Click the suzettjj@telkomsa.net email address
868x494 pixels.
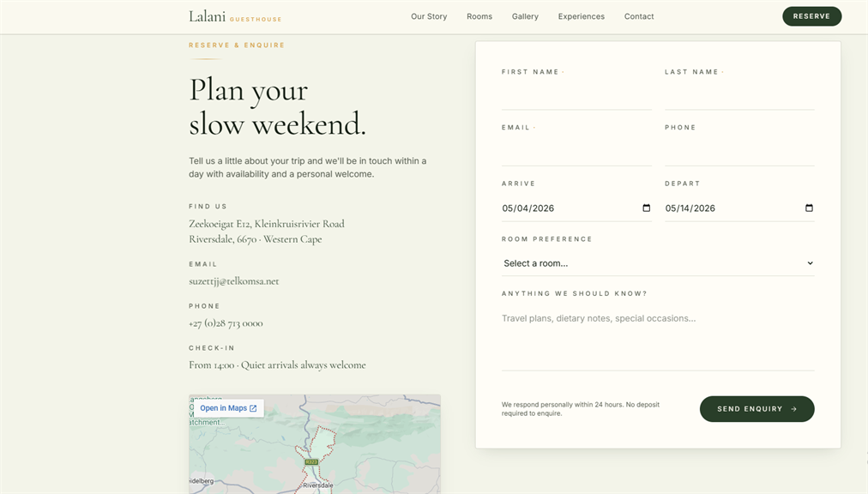click(233, 281)
